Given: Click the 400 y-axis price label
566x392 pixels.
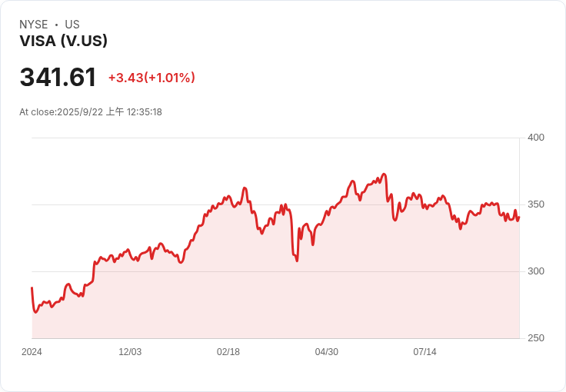Looking at the screenshot, I should coord(535,138).
